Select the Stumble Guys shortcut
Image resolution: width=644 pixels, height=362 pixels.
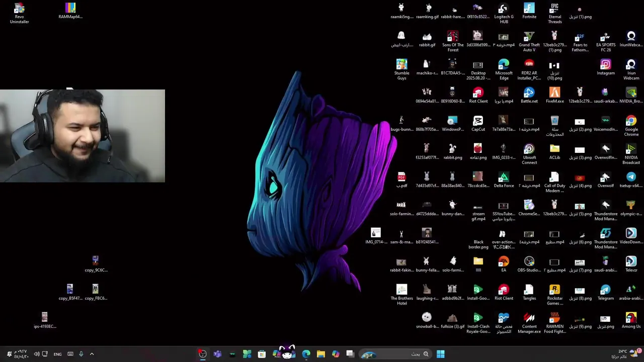401,70
